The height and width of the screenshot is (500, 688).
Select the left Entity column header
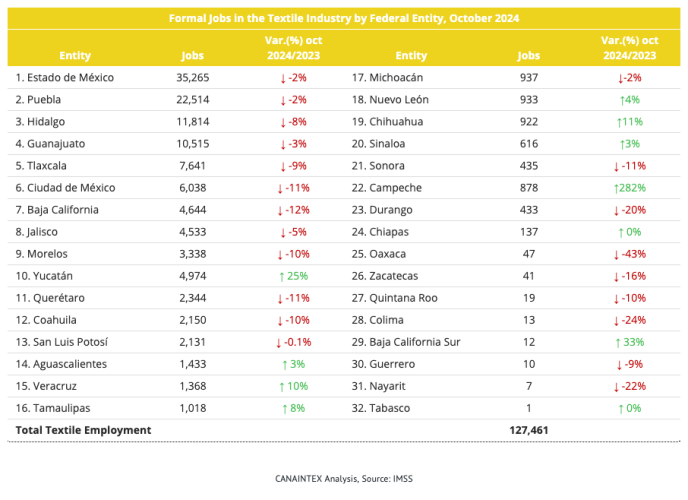pos(75,56)
